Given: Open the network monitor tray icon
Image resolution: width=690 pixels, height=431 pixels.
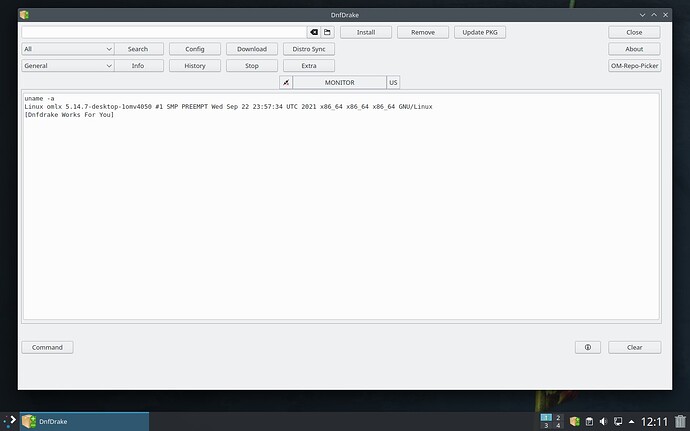Looking at the screenshot, I should (x=618, y=421).
